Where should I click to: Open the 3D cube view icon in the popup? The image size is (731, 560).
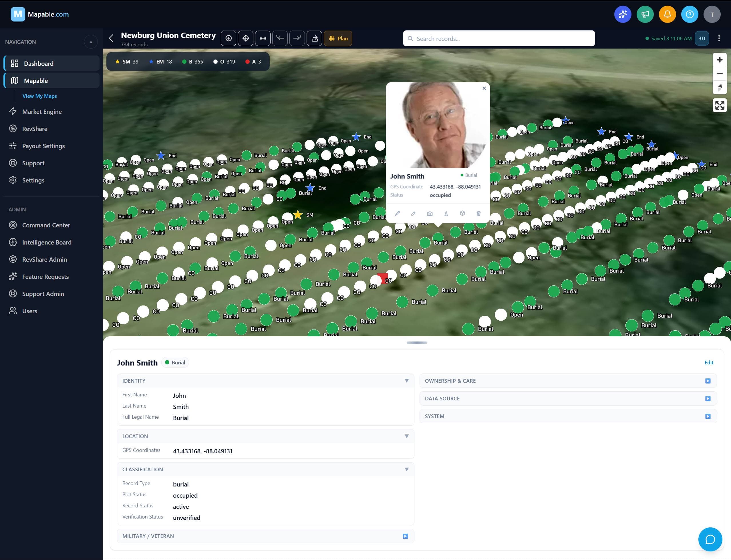pyautogui.click(x=462, y=213)
